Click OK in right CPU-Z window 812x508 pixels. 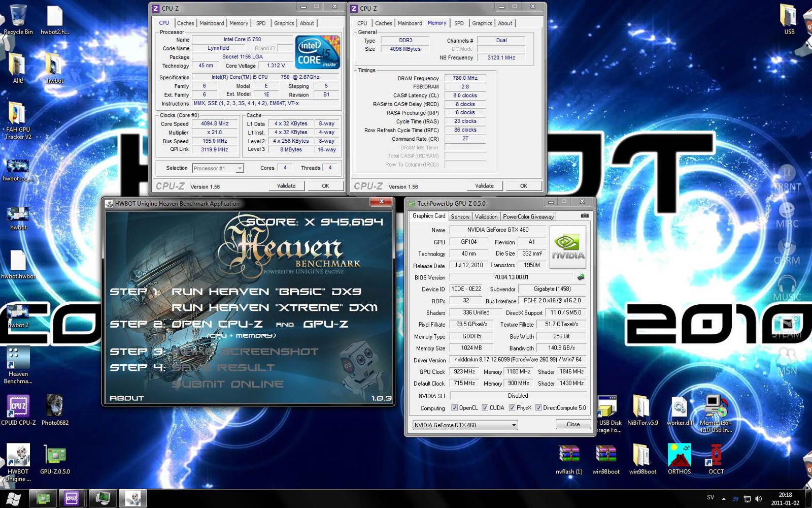coord(524,186)
